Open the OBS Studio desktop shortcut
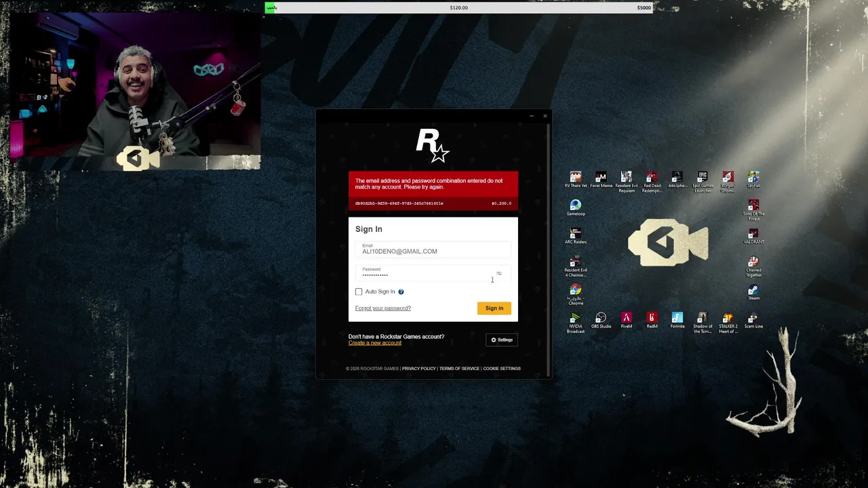This screenshot has width=868, height=488. pos(601,321)
